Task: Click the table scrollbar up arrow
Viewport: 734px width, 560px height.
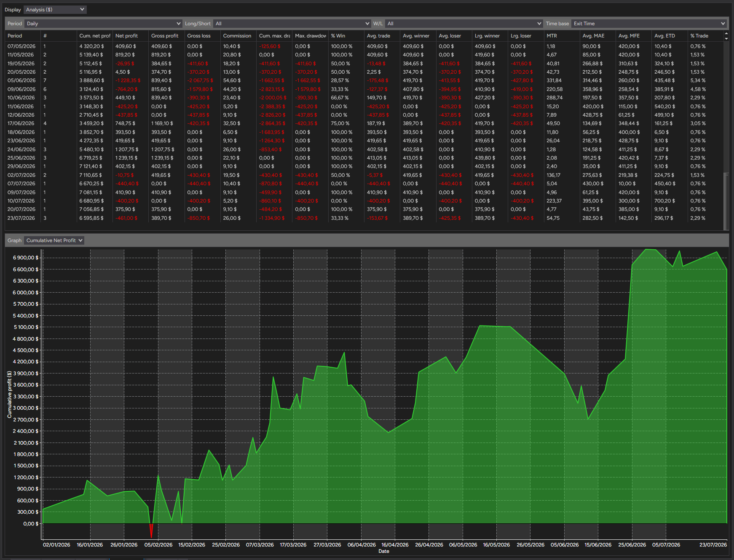Action: [726, 33]
